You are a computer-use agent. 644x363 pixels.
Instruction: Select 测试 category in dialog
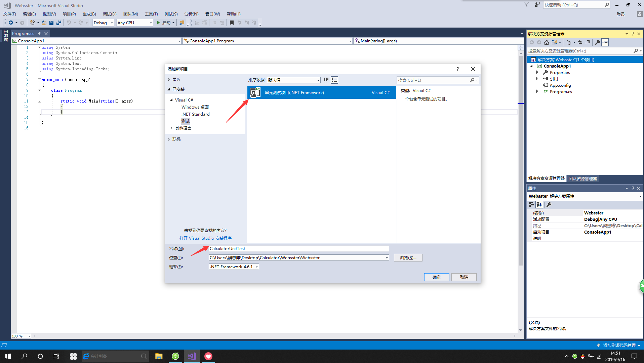186,121
